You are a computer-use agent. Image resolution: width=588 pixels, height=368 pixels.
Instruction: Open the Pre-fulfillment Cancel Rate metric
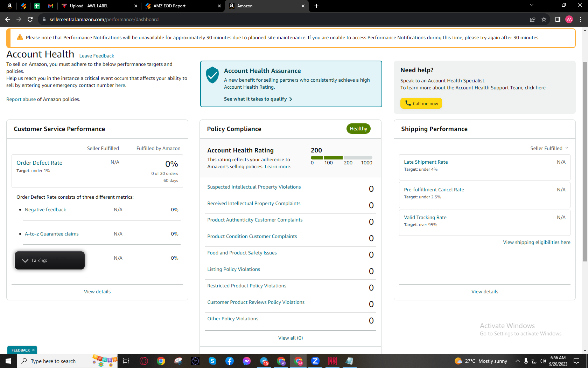(x=434, y=190)
